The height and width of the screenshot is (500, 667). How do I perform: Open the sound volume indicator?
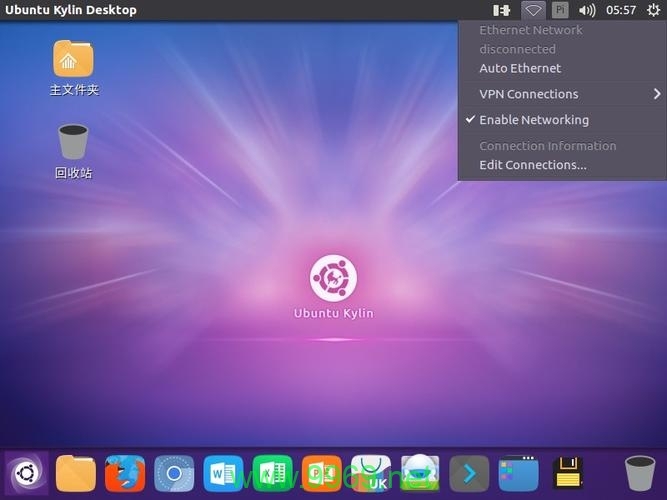point(587,10)
